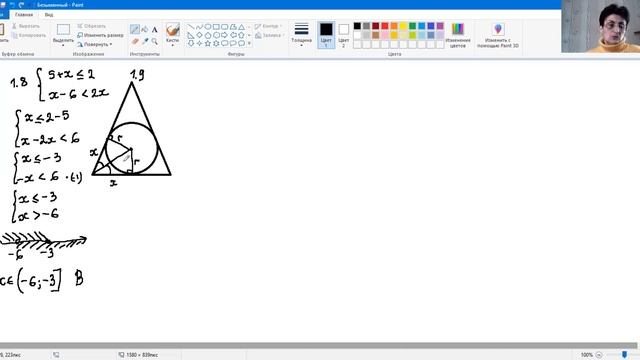
Task: Choose the Right arrow shape
Action: click(x=225, y=35)
